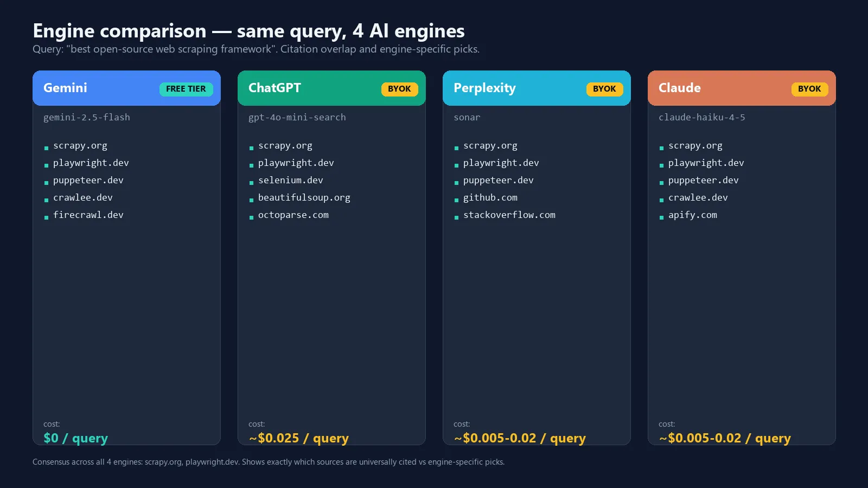868x488 pixels.
Task: Click the ChatGPT card header
Action: (331, 88)
